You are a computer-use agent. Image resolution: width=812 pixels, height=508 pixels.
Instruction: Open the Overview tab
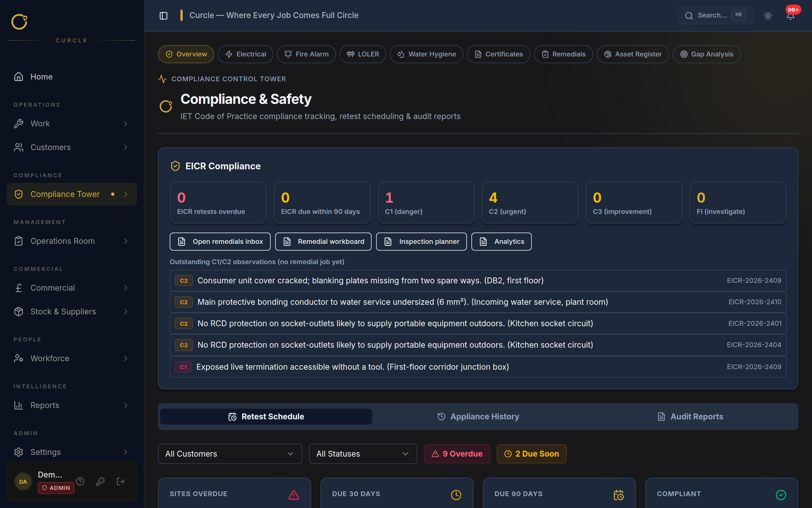coord(186,54)
